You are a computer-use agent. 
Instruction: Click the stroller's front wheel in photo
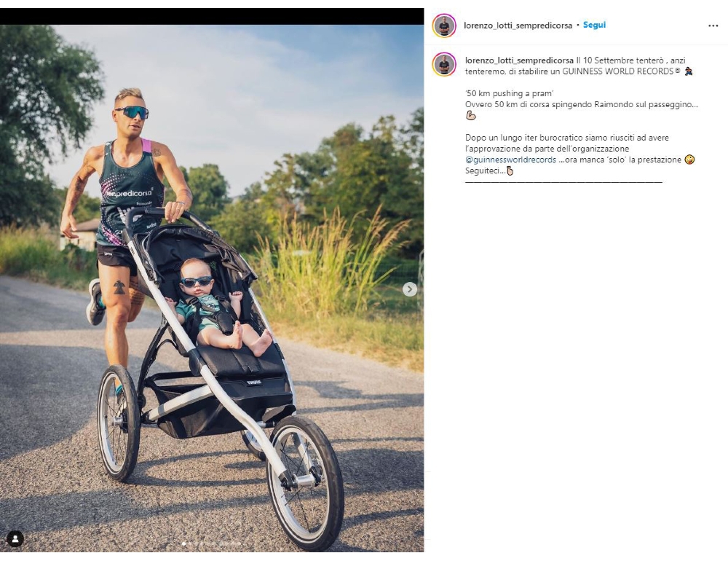305,482
